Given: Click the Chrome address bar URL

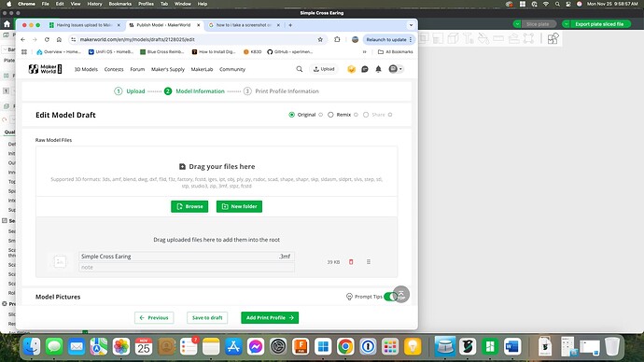Looking at the screenshot, I should click(x=137, y=39).
